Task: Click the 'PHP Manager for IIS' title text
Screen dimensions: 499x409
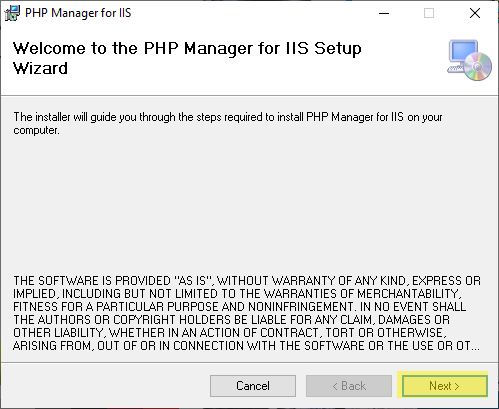Action: (x=78, y=13)
